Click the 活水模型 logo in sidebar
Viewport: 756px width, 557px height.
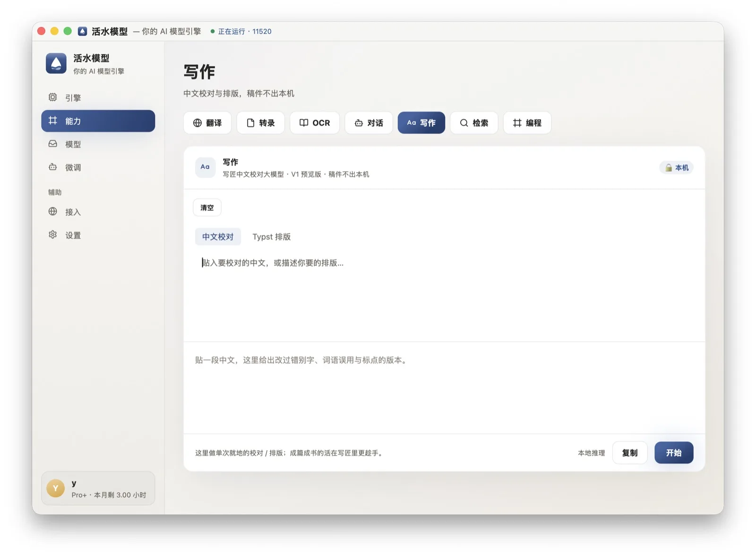pyautogui.click(x=56, y=63)
